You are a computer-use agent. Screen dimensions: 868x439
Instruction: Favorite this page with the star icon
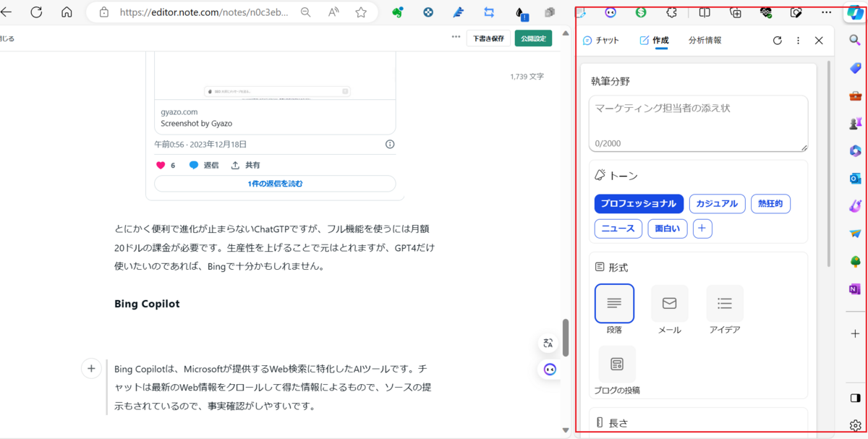coord(361,12)
